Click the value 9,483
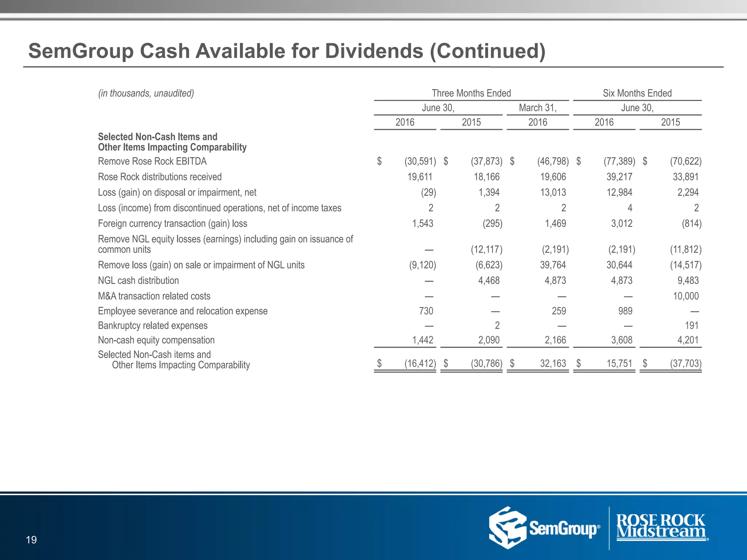The image size is (747, 560). coord(688,281)
